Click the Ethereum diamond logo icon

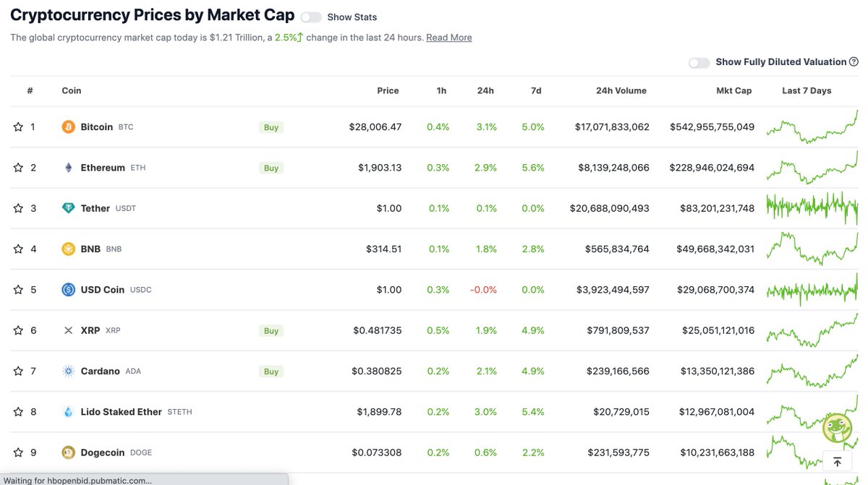[x=69, y=168]
